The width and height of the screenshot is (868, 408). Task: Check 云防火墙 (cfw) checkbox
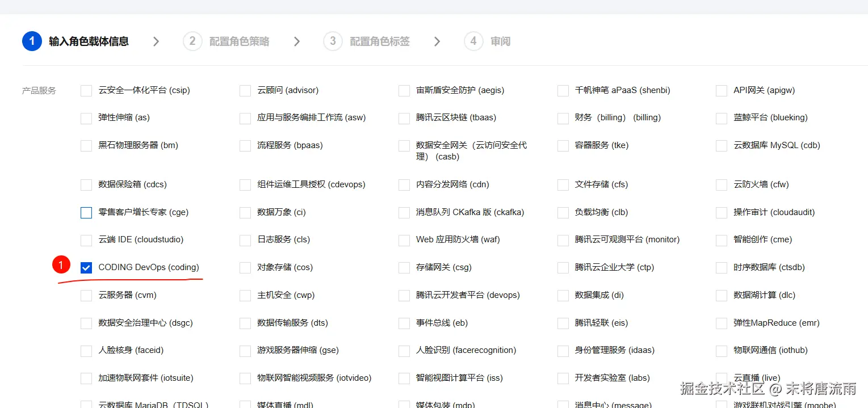point(722,185)
